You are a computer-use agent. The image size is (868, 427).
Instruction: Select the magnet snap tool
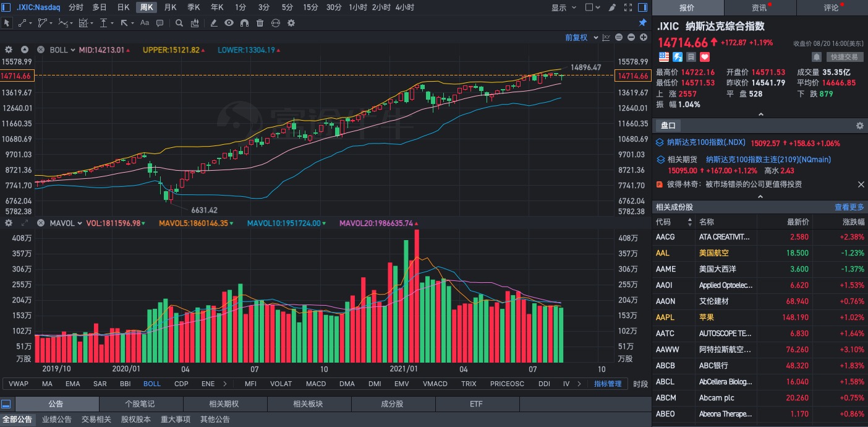pos(244,23)
